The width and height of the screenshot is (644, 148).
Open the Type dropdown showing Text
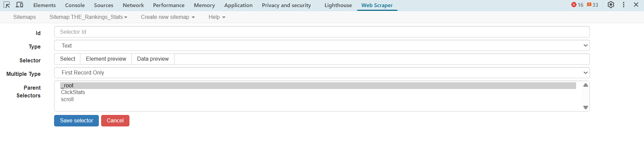[x=322, y=46]
